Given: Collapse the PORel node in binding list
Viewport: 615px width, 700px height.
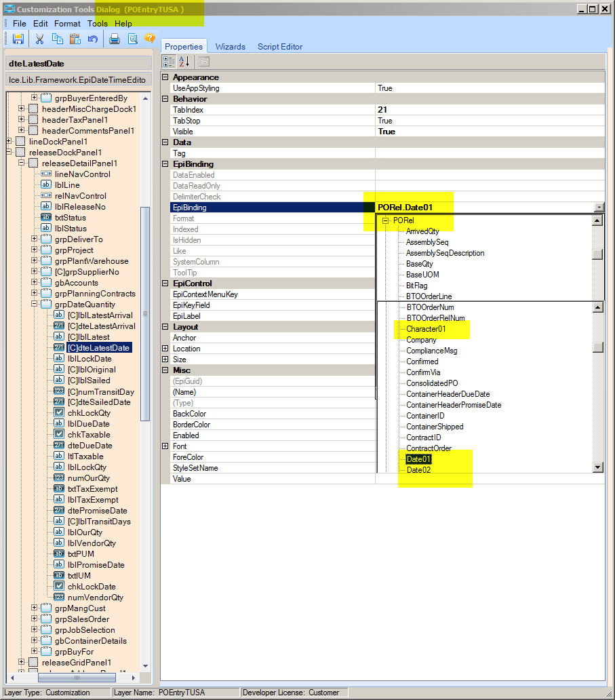Looking at the screenshot, I should 385,220.
